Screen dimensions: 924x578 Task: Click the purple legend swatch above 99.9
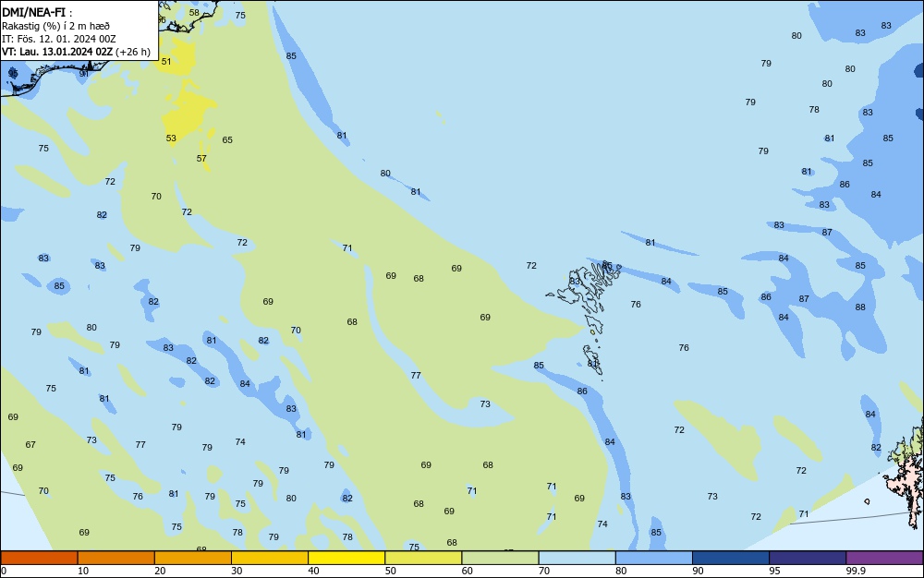pyautogui.click(x=884, y=558)
